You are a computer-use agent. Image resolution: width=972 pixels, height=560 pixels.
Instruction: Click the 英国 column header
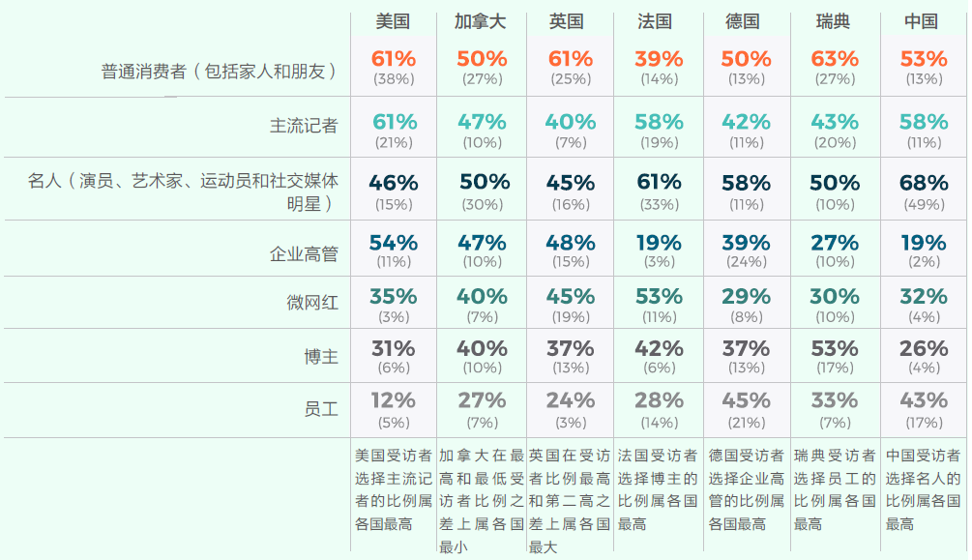click(x=566, y=21)
